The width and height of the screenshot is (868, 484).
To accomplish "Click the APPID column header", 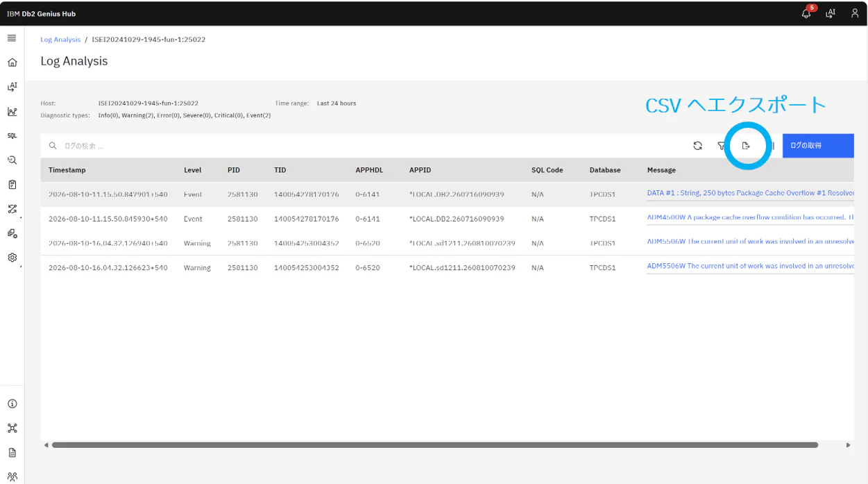I will [x=420, y=170].
